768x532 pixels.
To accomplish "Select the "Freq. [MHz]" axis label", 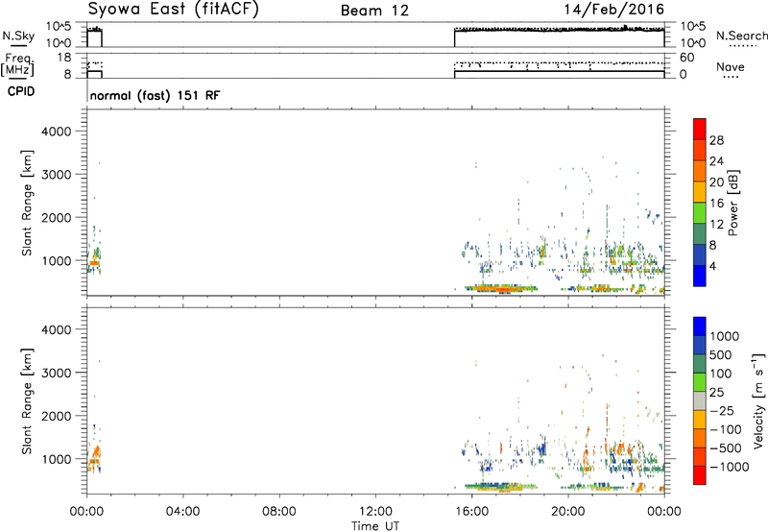I will [18, 65].
